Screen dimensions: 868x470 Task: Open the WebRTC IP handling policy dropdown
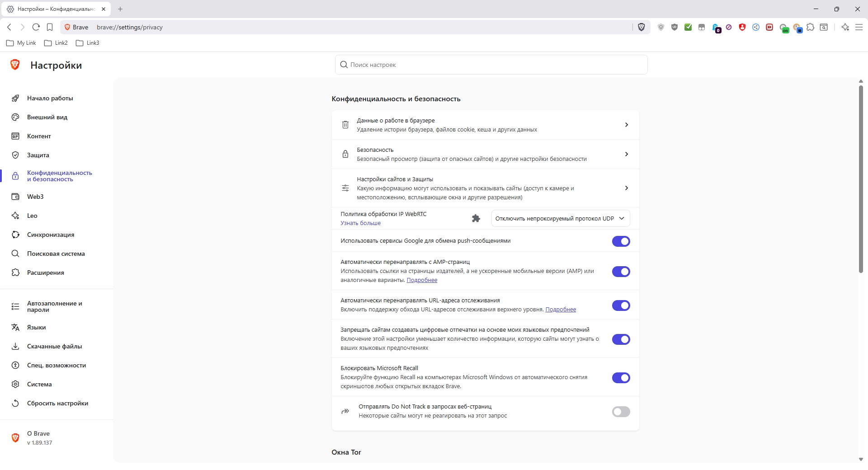point(560,219)
